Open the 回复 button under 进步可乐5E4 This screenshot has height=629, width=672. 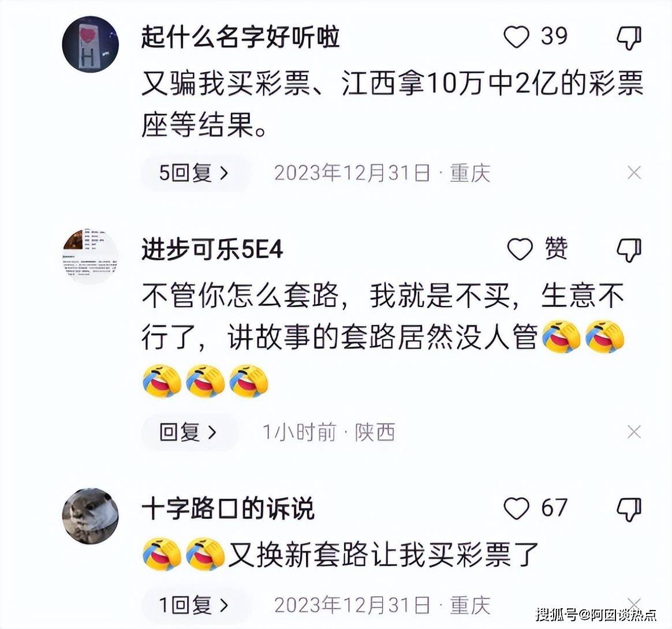click(189, 432)
